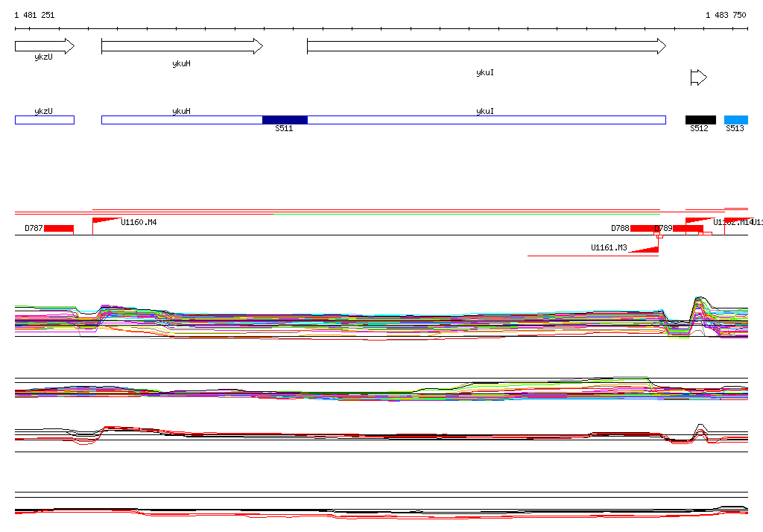Click the U1160.M4 text label
This screenshot has height=532, width=763.
click(139, 222)
